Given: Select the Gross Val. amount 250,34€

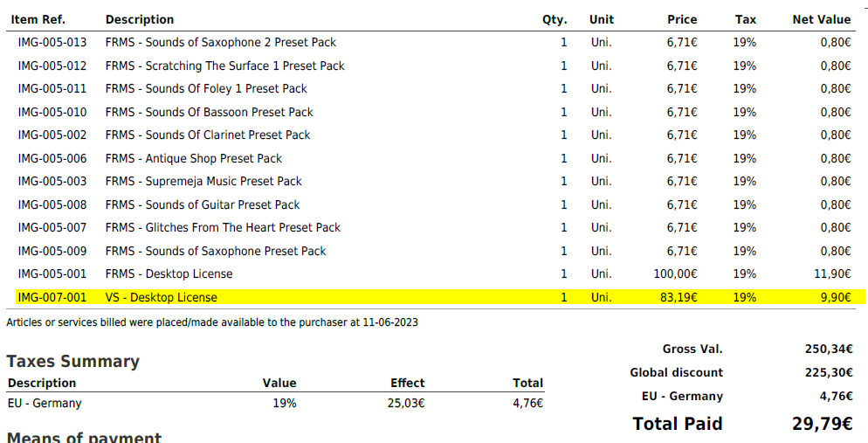Looking at the screenshot, I should tap(828, 350).
